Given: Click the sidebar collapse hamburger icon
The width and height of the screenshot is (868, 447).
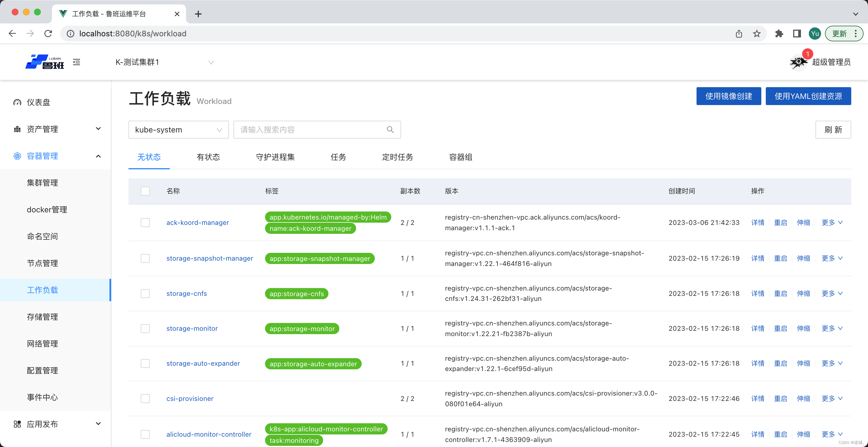Looking at the screenshot, I should [77, 62].
